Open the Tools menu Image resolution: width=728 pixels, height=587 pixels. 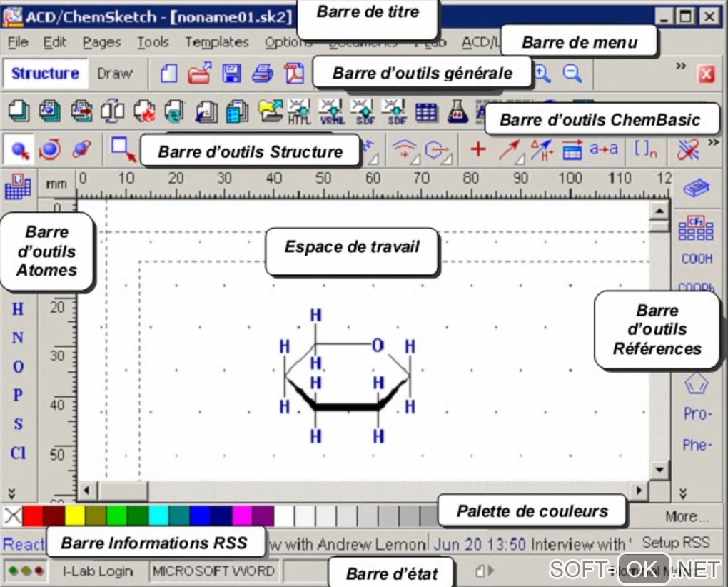point(153,42)
